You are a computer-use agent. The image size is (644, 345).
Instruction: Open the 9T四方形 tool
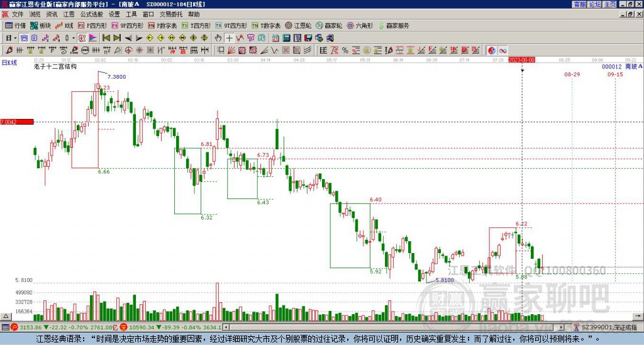231,25
